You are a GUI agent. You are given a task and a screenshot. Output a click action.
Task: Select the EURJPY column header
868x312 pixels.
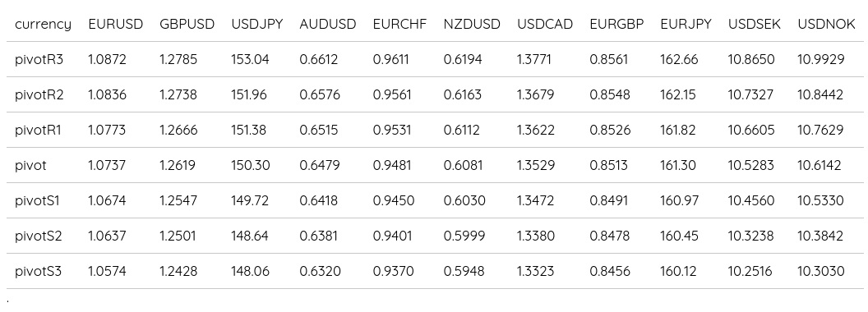click(x=686, y=25)
